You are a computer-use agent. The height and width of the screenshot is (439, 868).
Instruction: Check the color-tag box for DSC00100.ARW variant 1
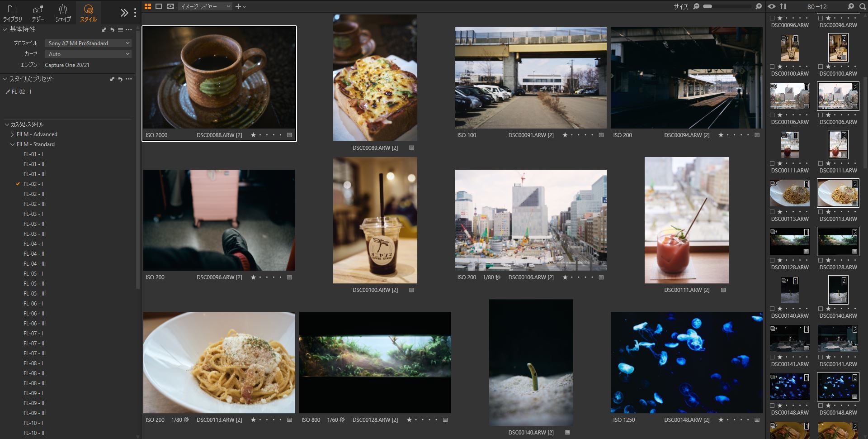772,67
